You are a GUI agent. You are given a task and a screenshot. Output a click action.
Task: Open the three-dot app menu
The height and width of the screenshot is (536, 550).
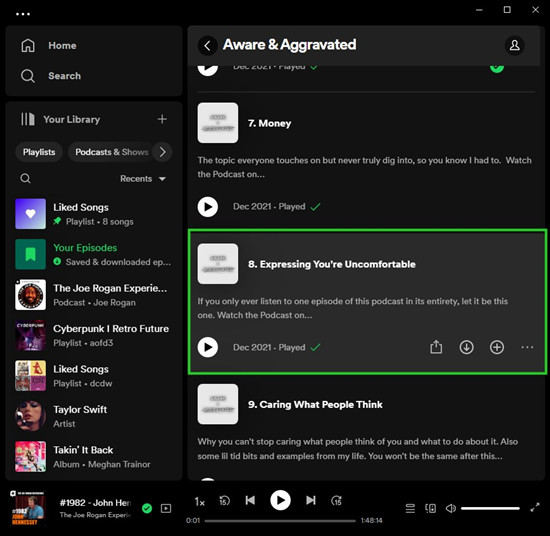pos(23,14)
